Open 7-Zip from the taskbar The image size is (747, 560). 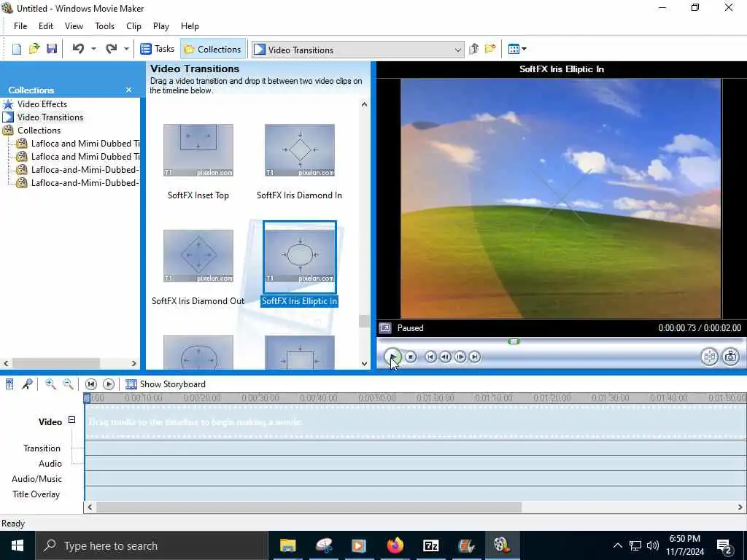[x=430, y=545]
